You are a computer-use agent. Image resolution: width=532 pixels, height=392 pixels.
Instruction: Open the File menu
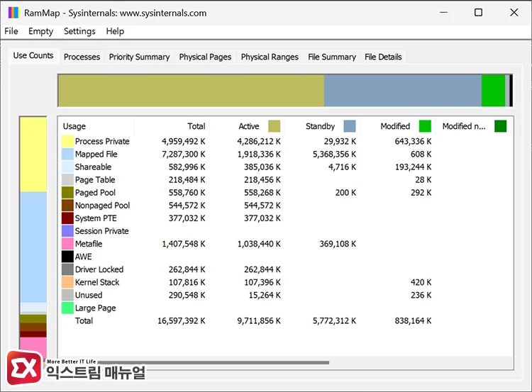coord(11,31)
